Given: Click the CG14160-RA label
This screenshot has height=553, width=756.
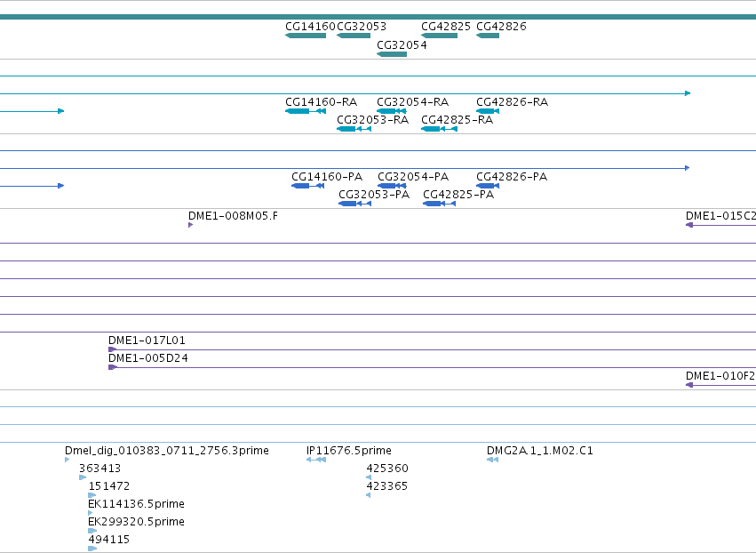Looking at the screenshot, I should 321,102.
